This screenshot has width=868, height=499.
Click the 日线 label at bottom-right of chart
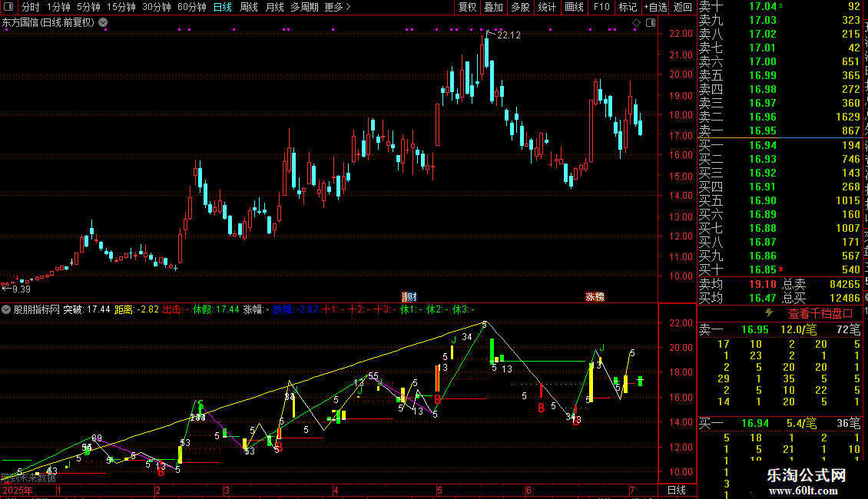point(677,490)
